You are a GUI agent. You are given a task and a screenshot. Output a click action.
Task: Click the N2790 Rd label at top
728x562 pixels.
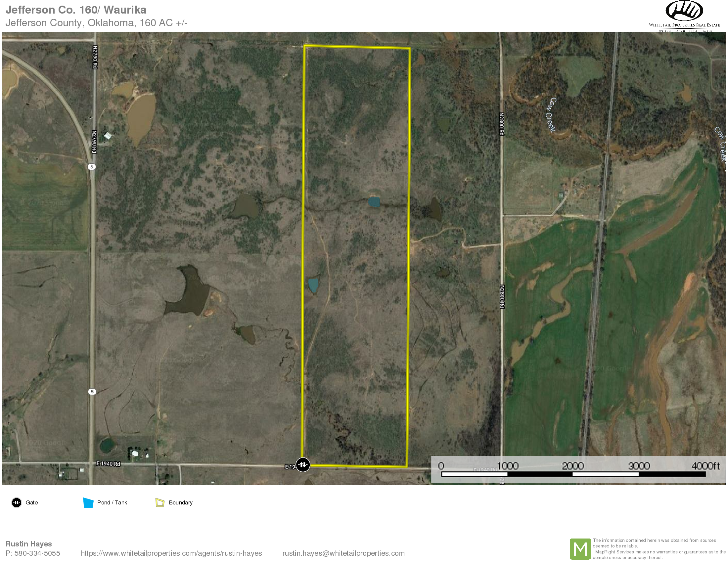pyautogui.click(x=95, y=57)
